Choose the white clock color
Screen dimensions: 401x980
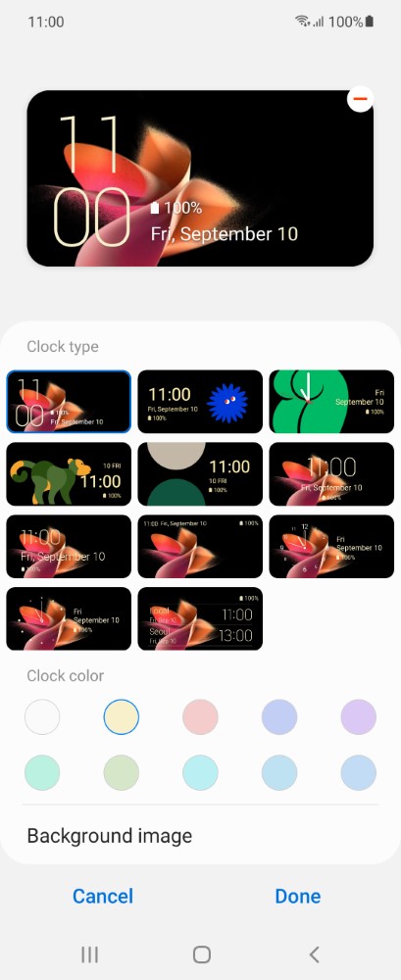42,717
